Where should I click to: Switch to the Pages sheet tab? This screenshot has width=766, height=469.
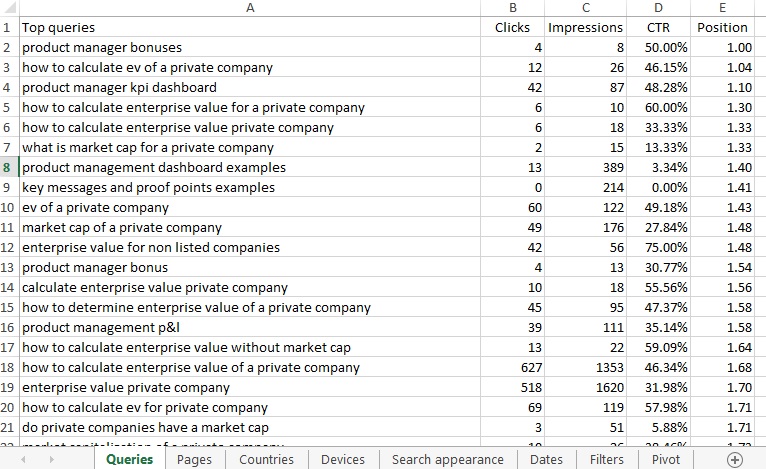[194, 459]
